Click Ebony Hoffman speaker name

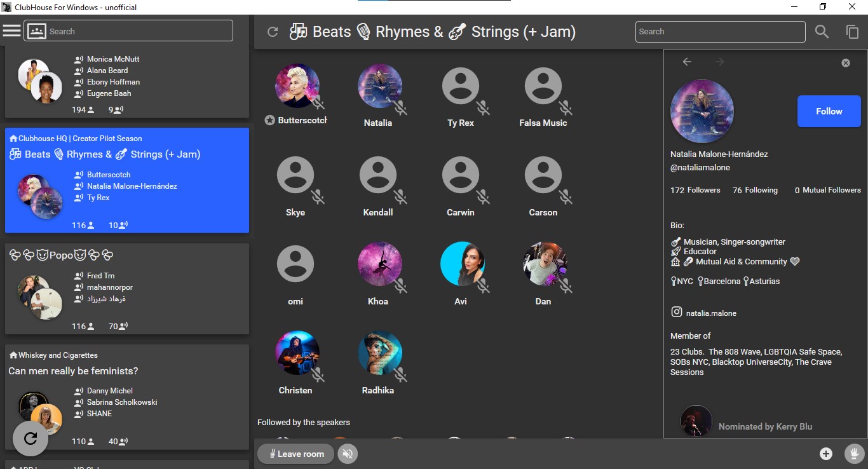pyautogui.click(x=113, y=82)
